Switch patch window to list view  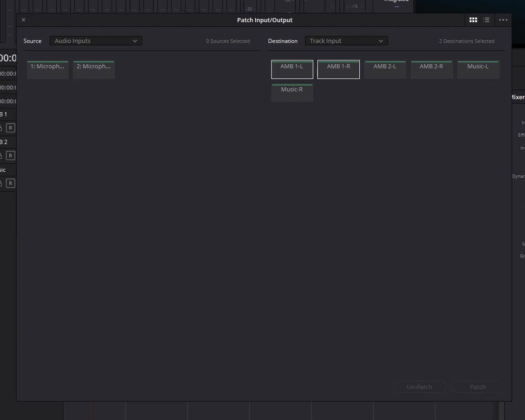click(x=486, y=20)
